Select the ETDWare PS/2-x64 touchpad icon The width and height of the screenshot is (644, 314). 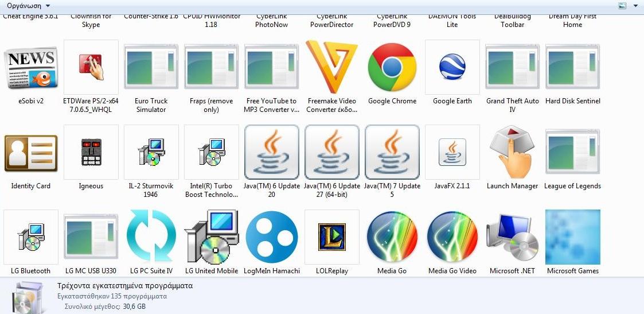(x=91, y=67)
